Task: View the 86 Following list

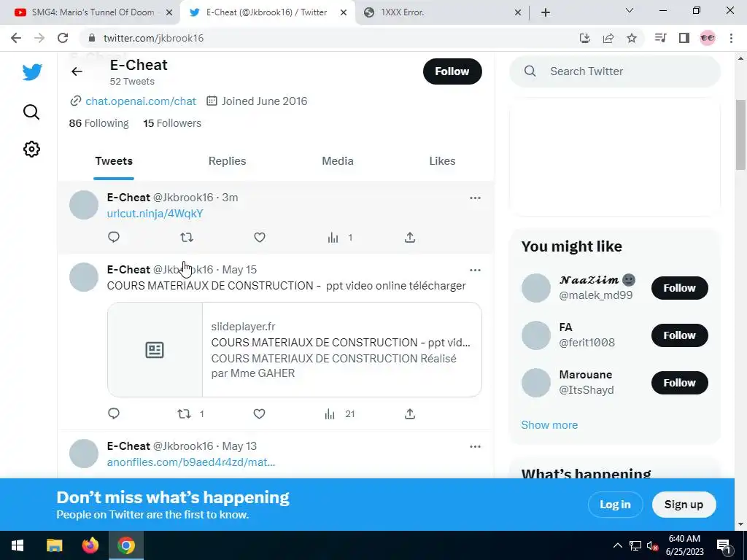Action: [x=98, y=123]
